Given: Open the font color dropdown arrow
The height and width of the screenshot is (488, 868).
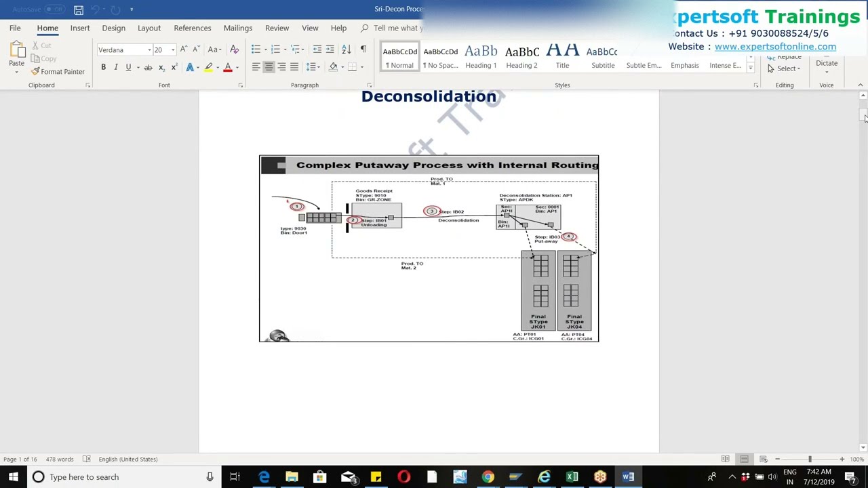Looking at the screenshot, I should 237,67.
